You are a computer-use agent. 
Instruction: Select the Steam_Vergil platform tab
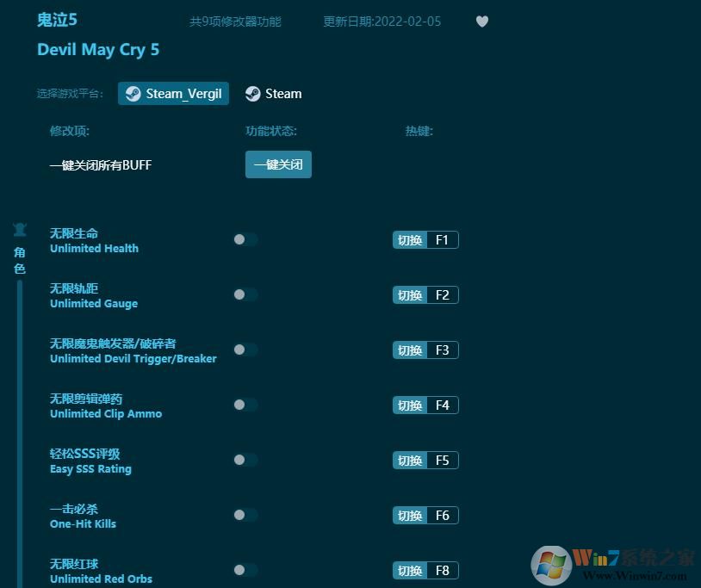[173, 93]
